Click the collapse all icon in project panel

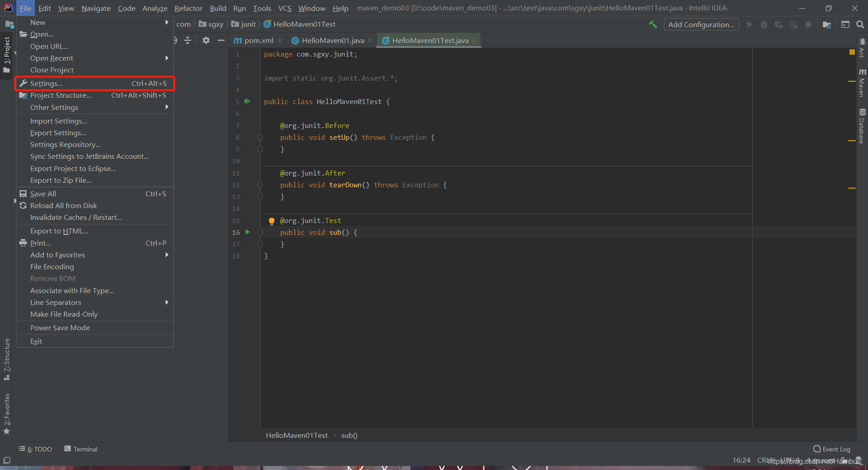(188, 40)
